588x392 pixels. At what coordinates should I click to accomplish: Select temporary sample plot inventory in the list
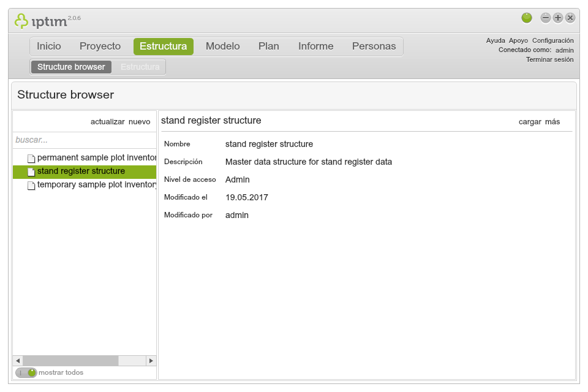point(92,185)
